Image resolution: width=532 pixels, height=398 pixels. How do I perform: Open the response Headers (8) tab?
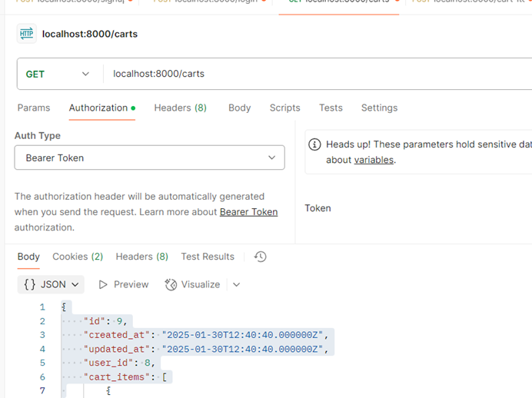141,257
